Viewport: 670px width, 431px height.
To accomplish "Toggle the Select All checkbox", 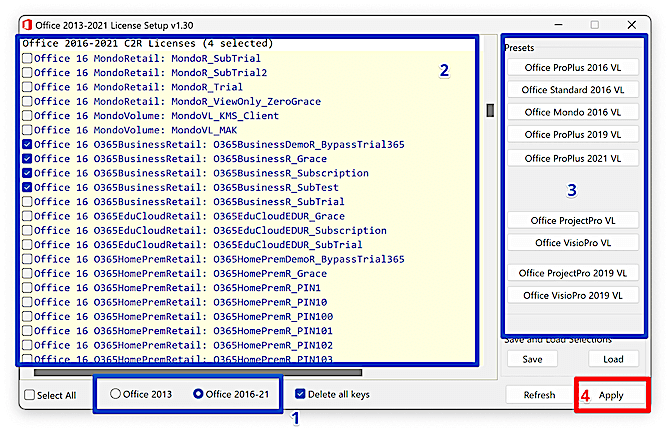I will pos(29,395).
